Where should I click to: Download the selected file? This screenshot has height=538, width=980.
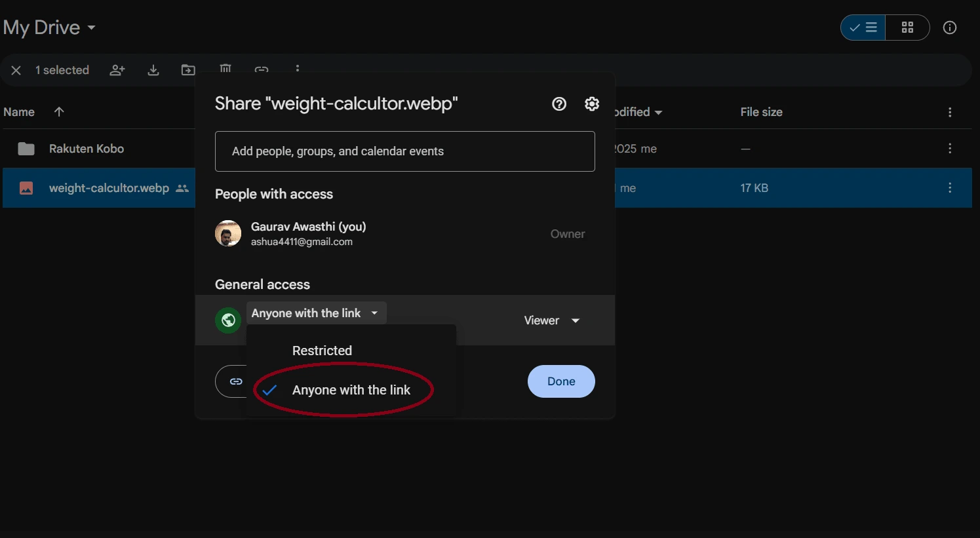tap(153, 69)
